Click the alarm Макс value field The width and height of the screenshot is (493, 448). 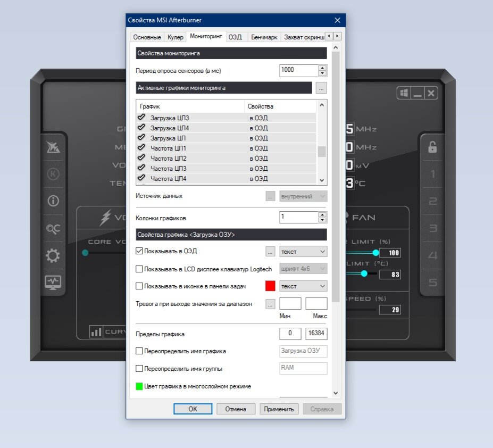316,304
